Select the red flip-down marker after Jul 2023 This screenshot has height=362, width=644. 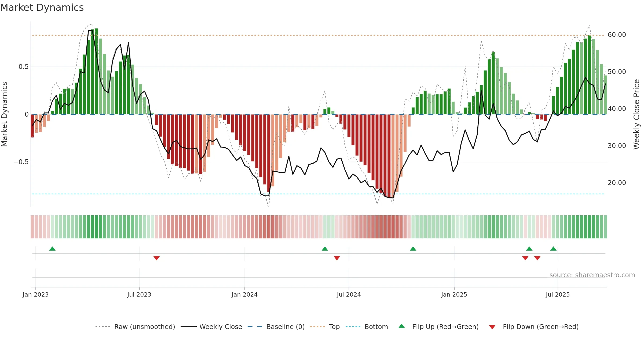point(157,258)
